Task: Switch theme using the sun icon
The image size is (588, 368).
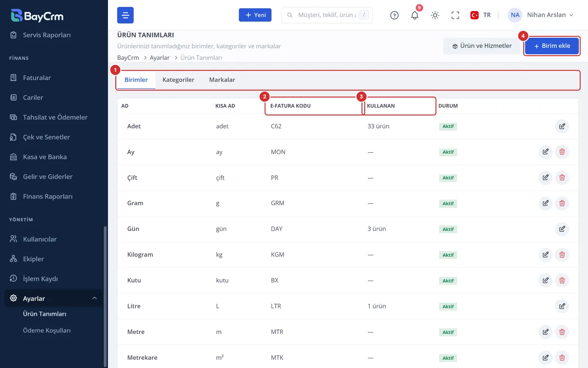Action: click(x=435, y=15)
